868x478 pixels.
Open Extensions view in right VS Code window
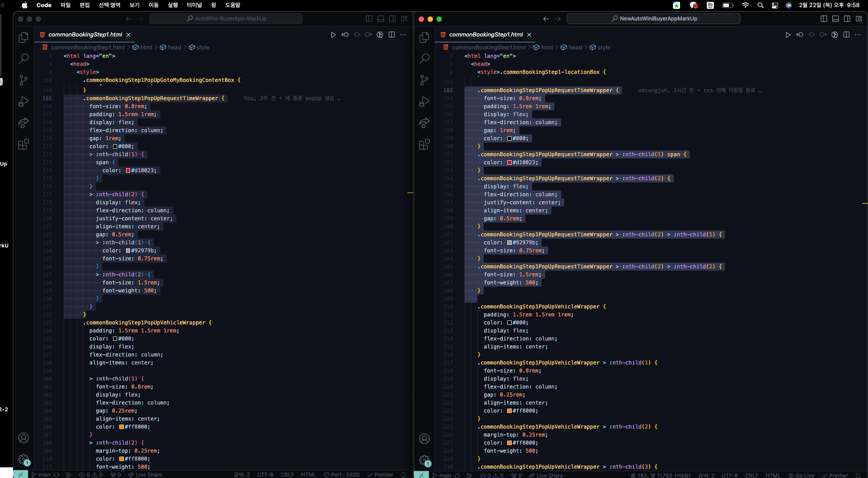[x=424, y=144]
